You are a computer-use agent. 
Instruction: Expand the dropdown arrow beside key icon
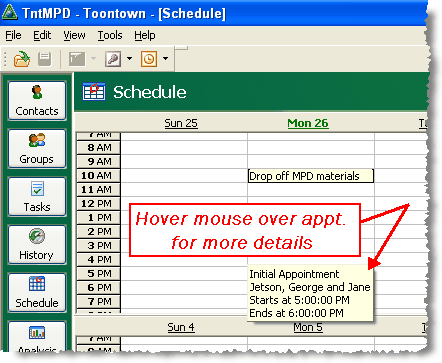130,59
